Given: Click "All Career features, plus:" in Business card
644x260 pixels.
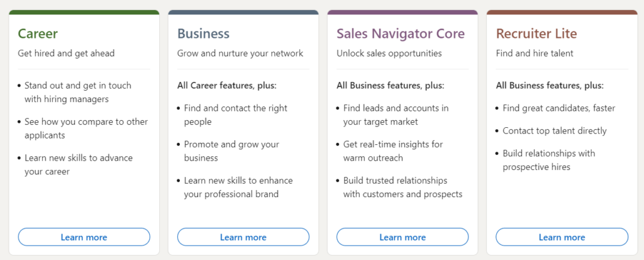Looking at the screenshot, I should click(x=226, y=85).
